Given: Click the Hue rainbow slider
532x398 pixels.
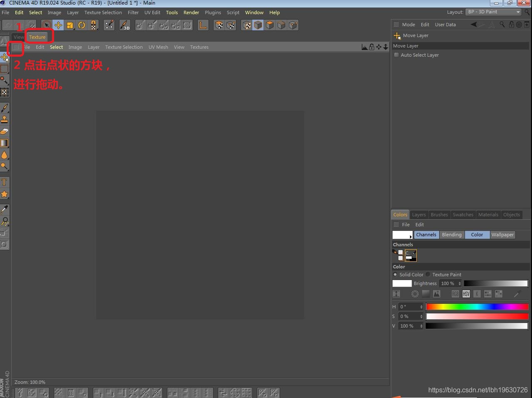Looking at the screenshot, I should pos(477,307).
